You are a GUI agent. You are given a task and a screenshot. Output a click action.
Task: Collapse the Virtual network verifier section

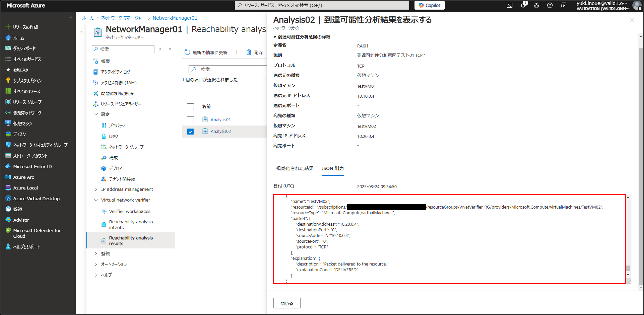point(96,200)
